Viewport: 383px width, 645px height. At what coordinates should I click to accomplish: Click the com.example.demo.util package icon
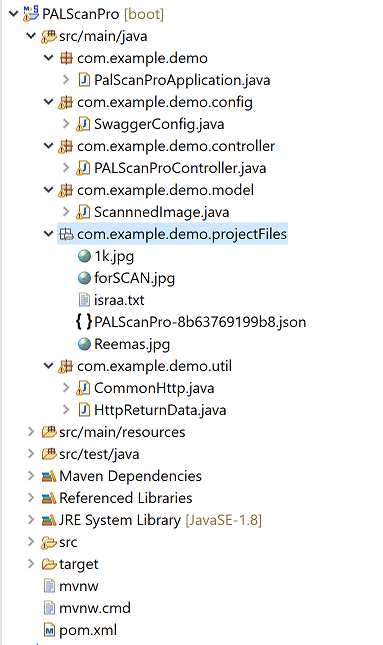coord(65,366)
